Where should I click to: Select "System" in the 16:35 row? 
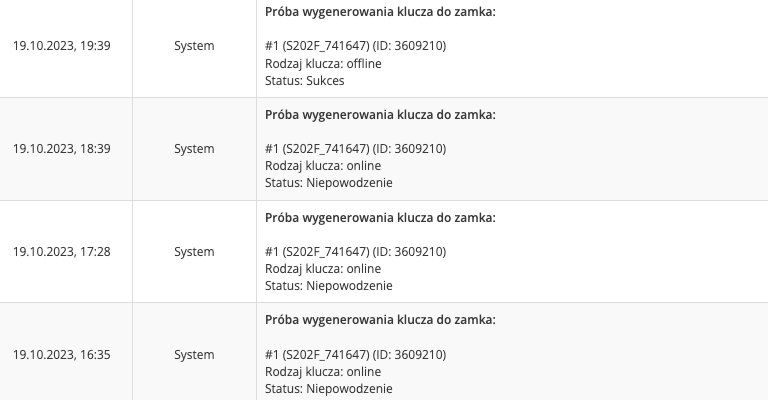pos(194,355)
